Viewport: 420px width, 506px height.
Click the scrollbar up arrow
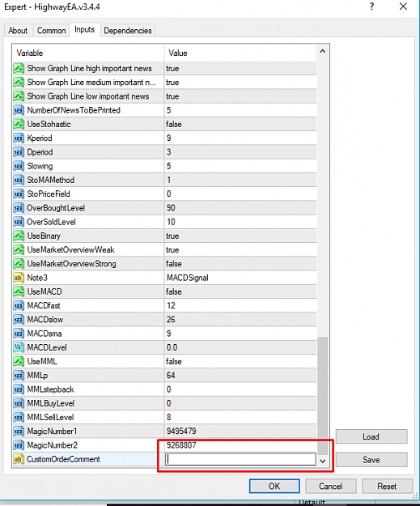(323, 52)
